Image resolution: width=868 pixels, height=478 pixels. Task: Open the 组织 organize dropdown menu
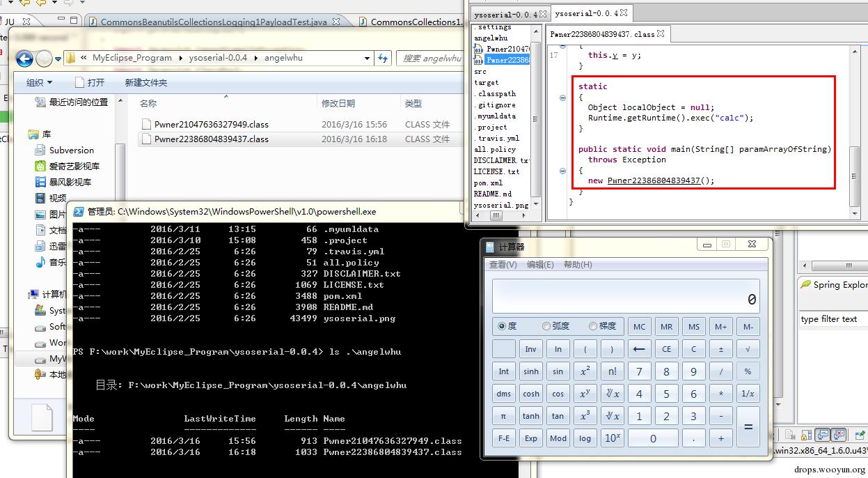(x=39, y=82)
